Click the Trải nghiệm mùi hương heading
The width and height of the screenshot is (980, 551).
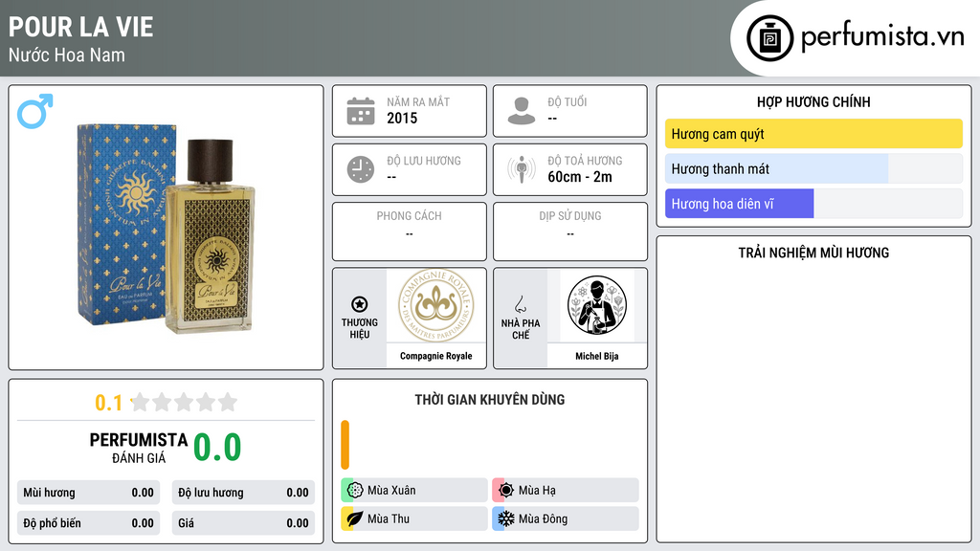click(x=813, y=253)
